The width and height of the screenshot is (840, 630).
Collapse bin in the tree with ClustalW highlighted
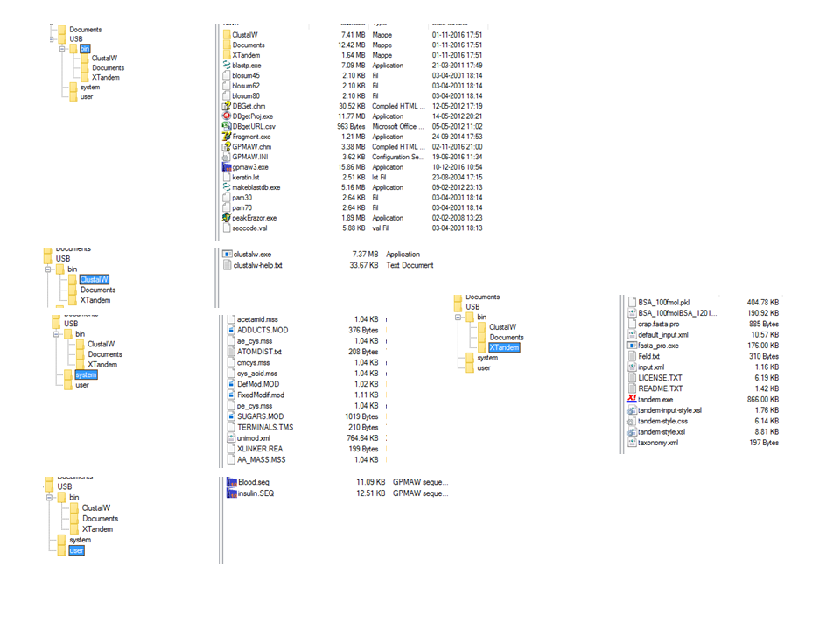pyautogui.click(x=47, y=269)
